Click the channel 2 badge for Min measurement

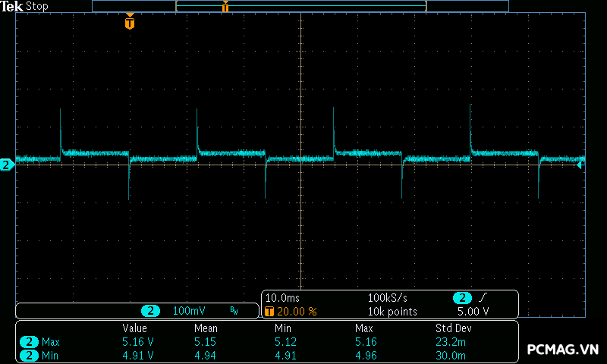(29, 355)
